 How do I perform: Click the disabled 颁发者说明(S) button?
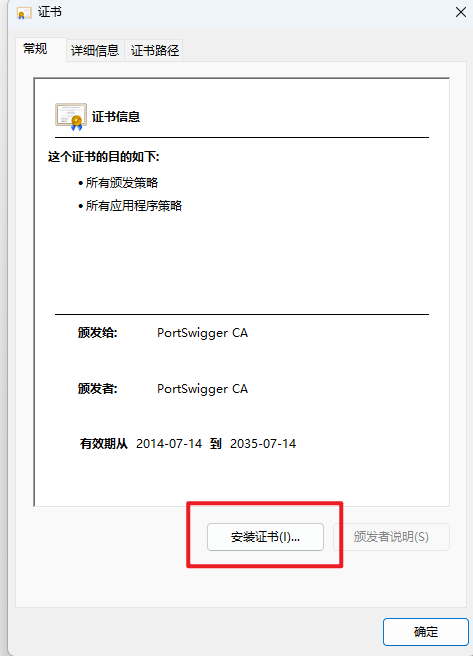(391, 537)
